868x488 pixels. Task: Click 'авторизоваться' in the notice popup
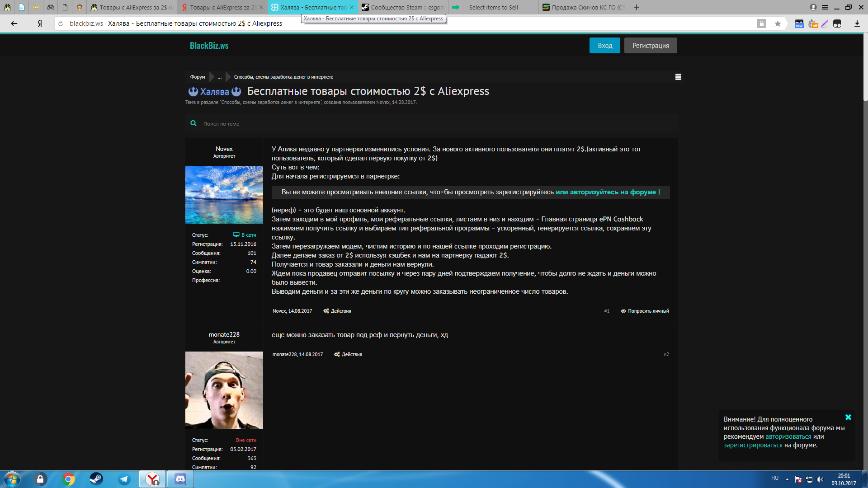[x=788, y=436]
